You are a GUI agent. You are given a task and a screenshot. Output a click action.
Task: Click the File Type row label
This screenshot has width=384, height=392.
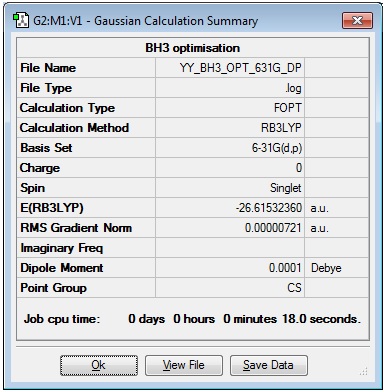46,88
